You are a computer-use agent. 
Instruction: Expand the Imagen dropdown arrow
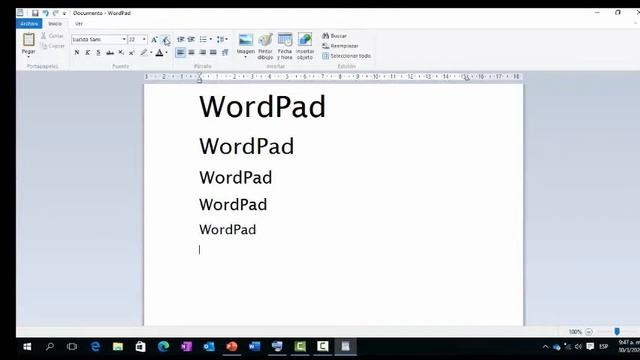pyautogui.click(x=246, y=57)
